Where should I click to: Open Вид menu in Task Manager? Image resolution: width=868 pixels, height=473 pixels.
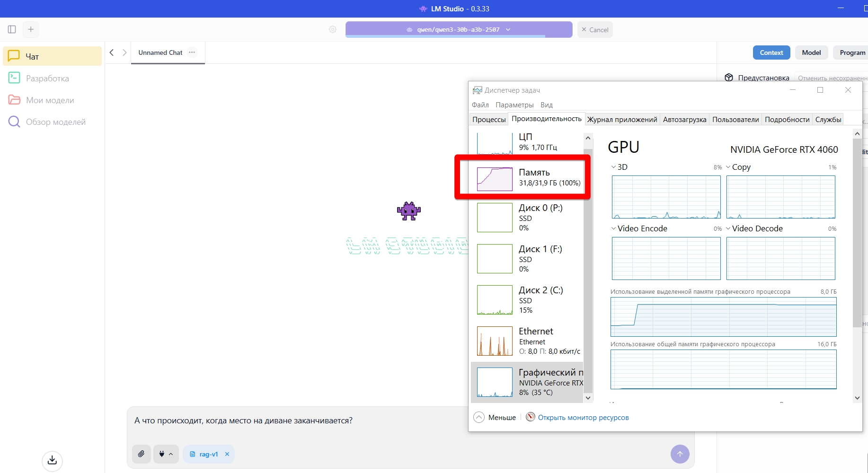547,105
